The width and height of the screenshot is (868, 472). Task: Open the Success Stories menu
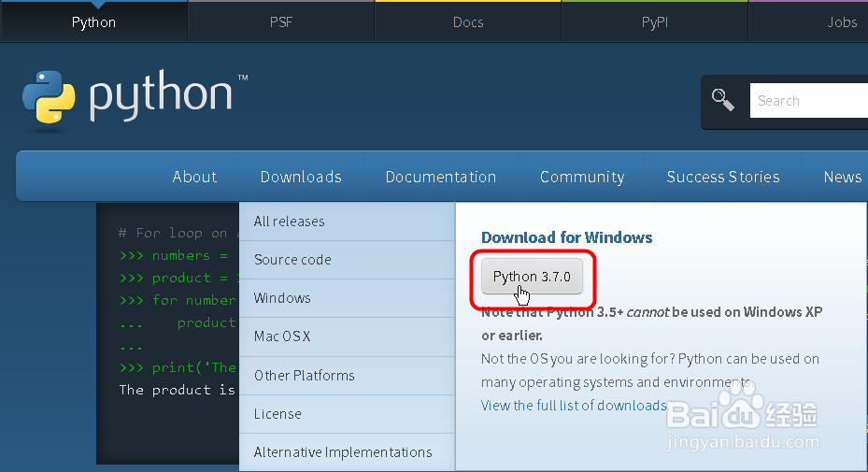click(x=723, y=177)
